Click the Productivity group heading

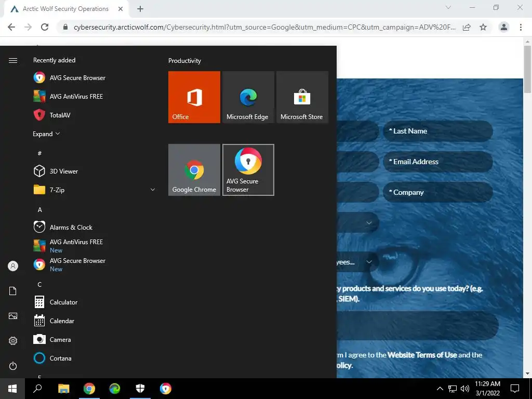[184, 61]
